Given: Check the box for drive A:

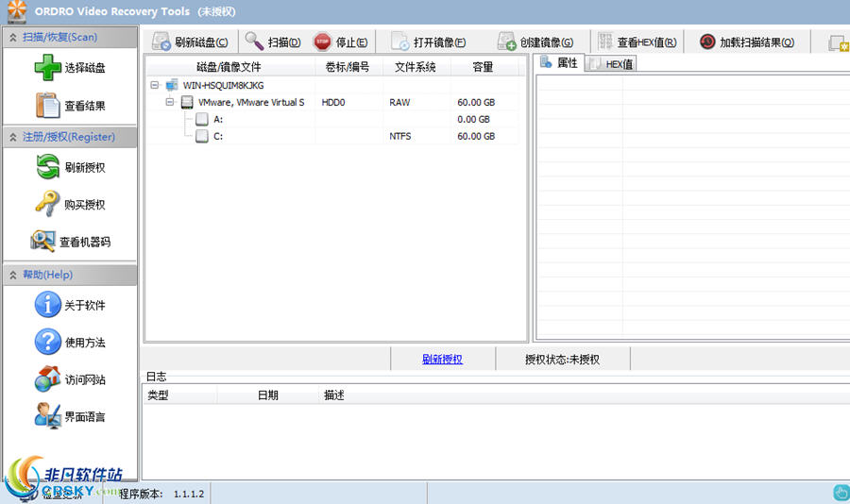Looking at the screenshot, I should [x=202, y=119].
